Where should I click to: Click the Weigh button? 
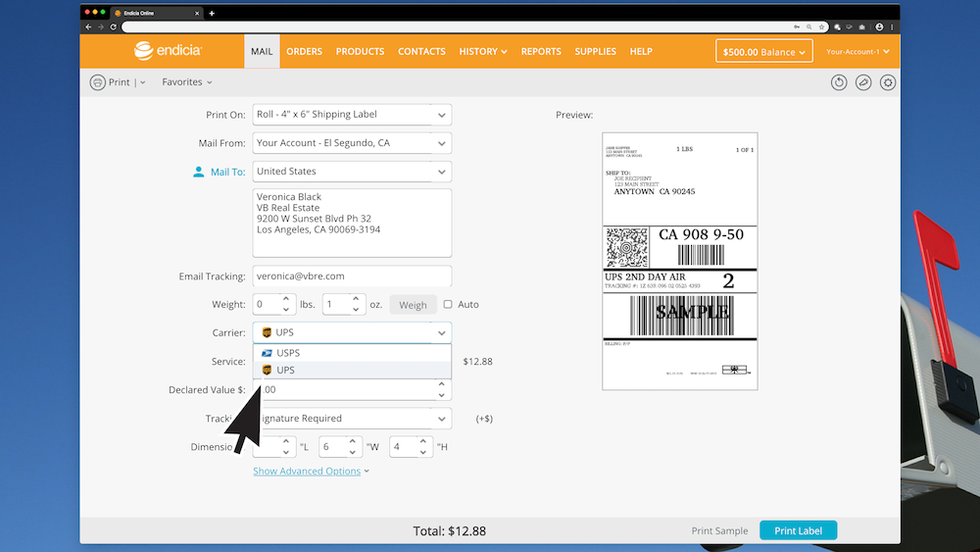(x=413, y=305)
